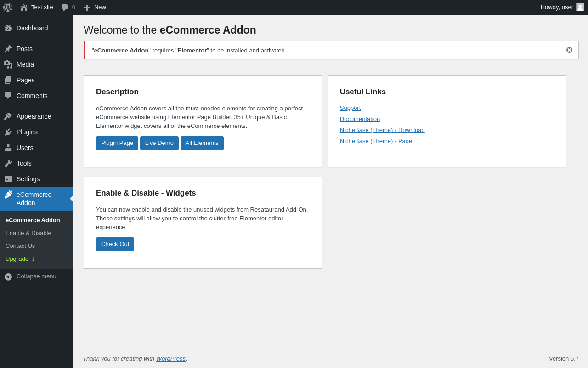Go to the Plugins menu
Image resolution: width=588 pixels, height=368 pixels.
tap(37, 132)
